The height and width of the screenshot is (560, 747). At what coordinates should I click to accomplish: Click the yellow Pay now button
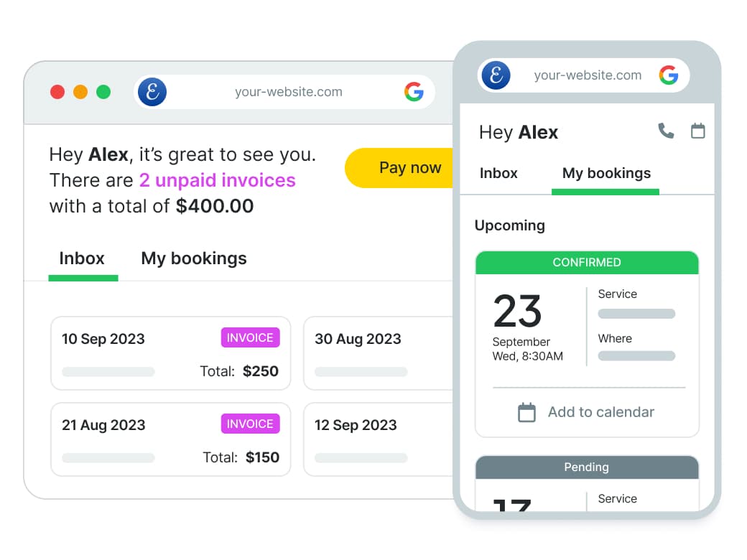click(x=399, y=167)
